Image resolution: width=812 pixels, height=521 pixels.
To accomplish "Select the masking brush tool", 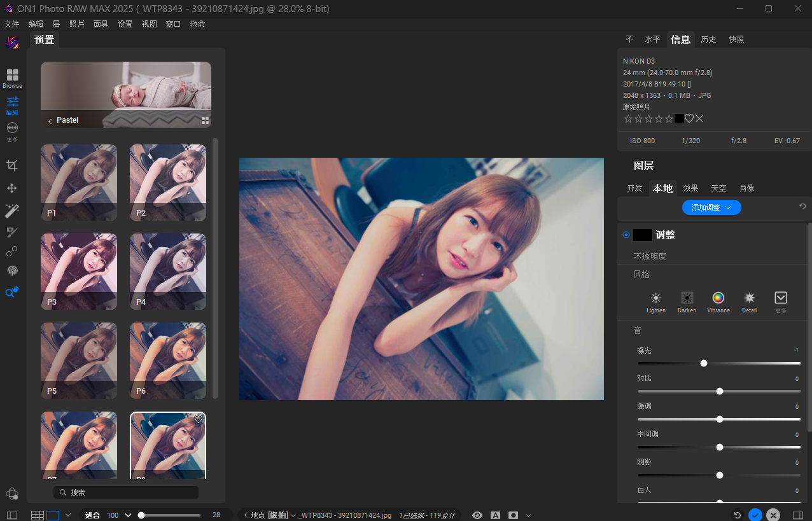I will 12,232.
